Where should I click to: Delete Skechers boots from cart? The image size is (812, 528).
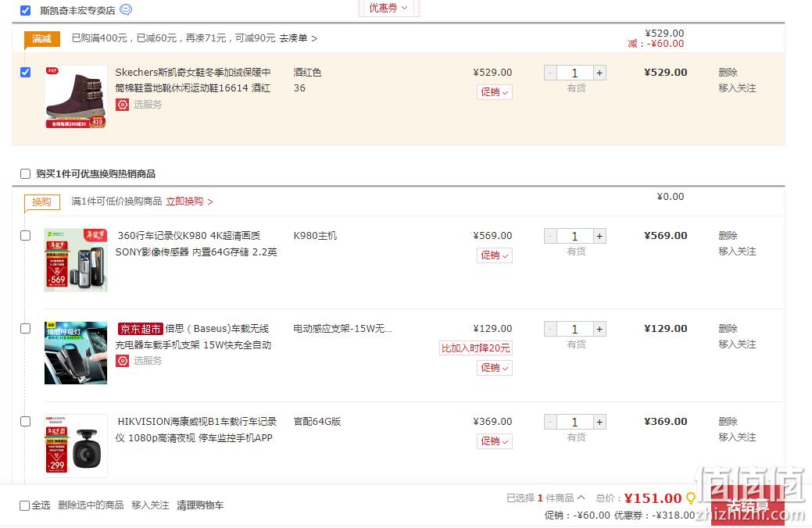pyautogui.click(x=728, y=73)
